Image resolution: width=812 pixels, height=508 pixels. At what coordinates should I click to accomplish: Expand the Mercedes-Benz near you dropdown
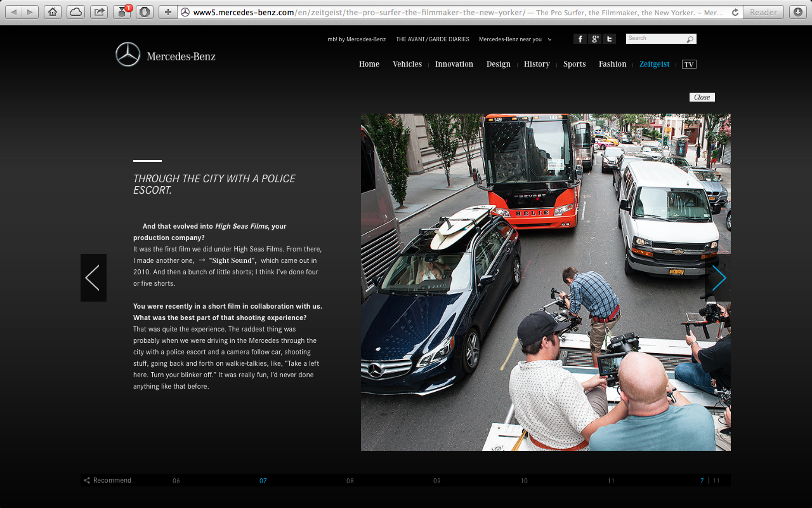point(515,39)
